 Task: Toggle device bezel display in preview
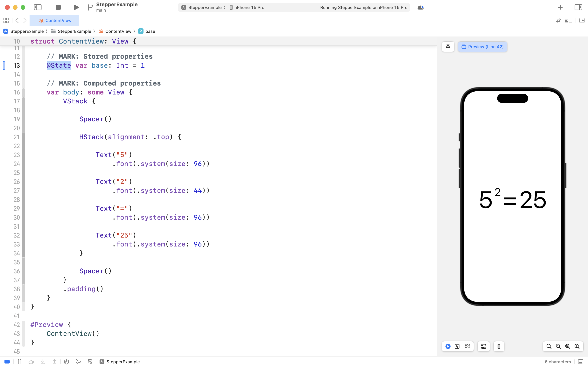pos(499,346)
